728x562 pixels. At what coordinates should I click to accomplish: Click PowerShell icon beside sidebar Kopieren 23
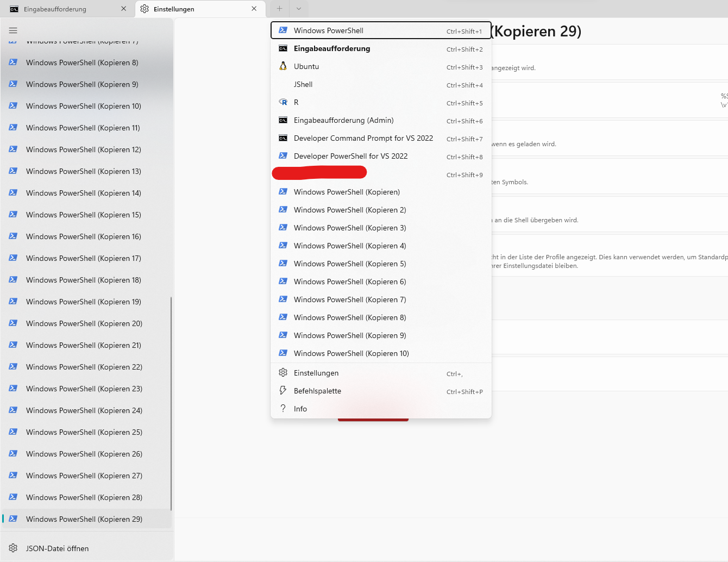pyautogui.click(x=13, y=388)
